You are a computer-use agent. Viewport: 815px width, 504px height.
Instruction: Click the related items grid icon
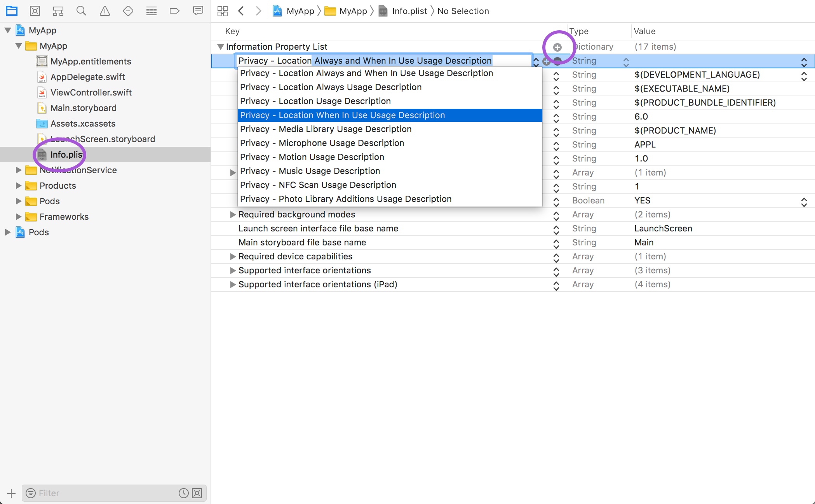click(223, 11)
